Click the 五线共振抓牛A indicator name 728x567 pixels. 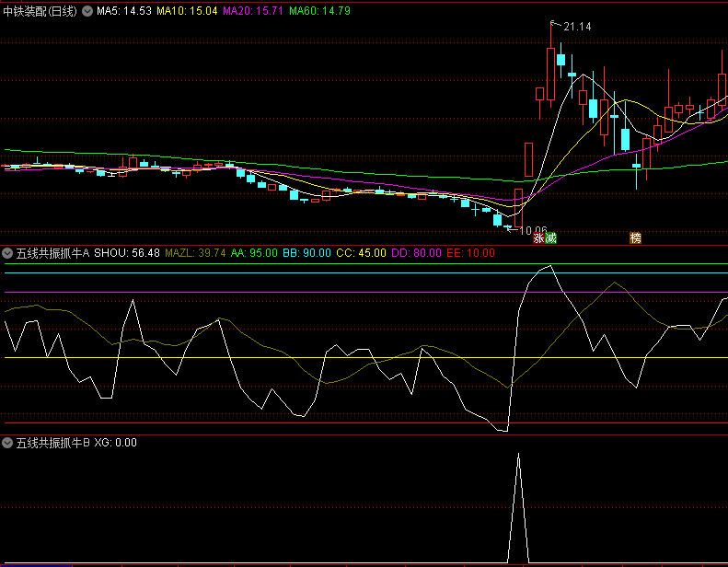tap(52, 252)
